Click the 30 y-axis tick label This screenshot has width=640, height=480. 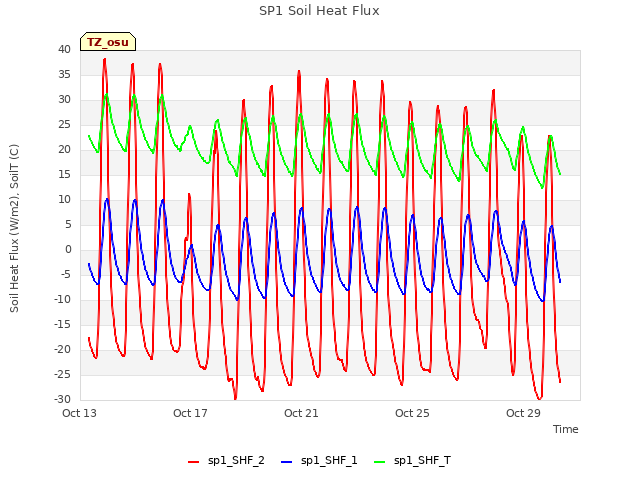[64, 99]
